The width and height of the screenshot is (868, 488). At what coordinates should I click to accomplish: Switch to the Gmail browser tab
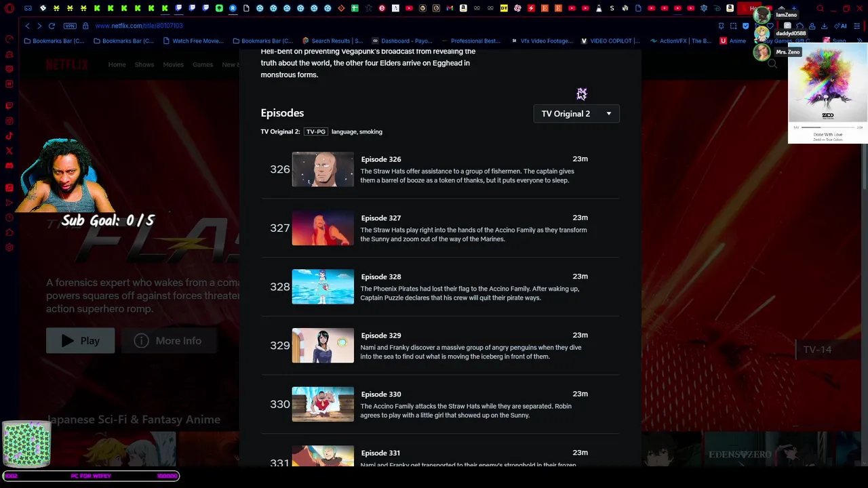click(450, 8)
